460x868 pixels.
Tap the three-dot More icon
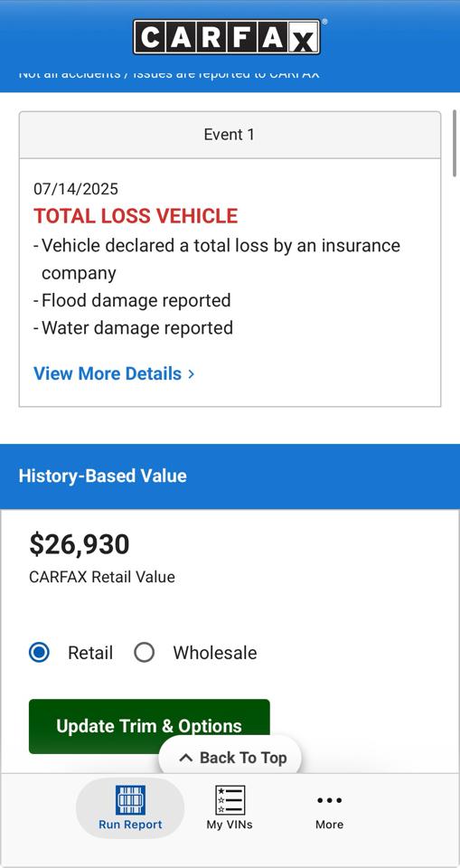(x=329, y=800)
